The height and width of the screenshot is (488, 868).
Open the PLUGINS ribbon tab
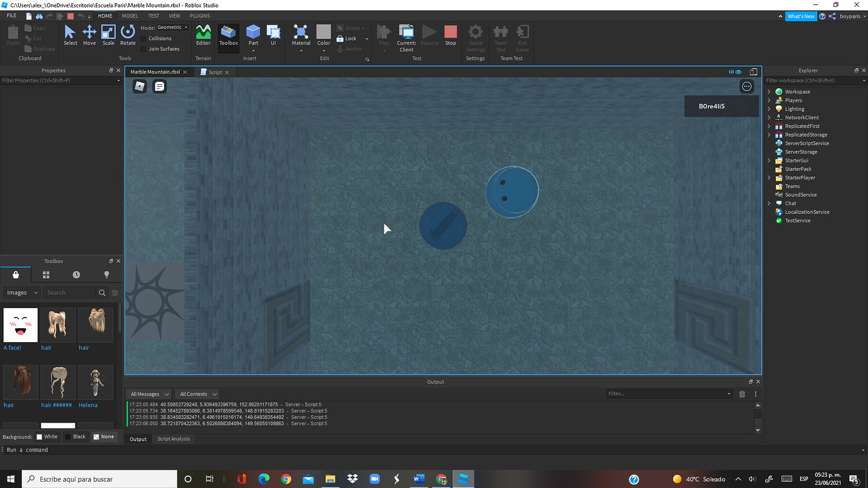click(x=200, y=16)
